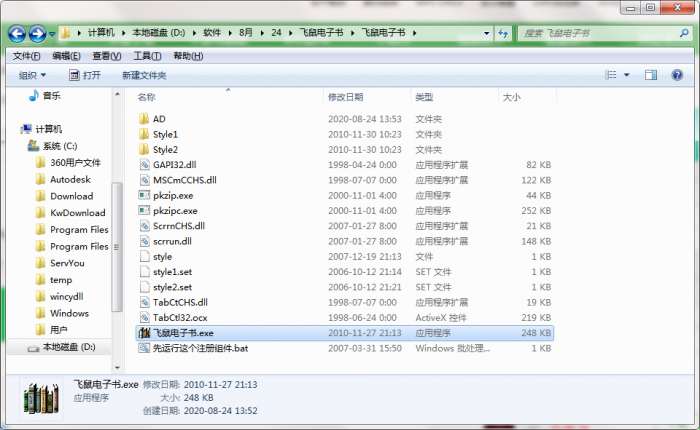Screen dimensions: 700x430
Task: Open 用户 folder in the tree
Action: (x=58, y=330)
